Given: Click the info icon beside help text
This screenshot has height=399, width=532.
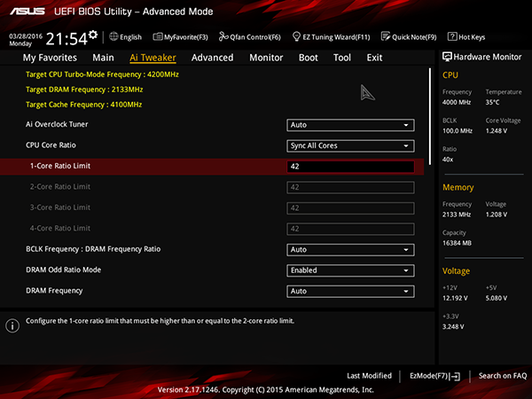Looking at the screenshot, I should (x=12, y=325).
